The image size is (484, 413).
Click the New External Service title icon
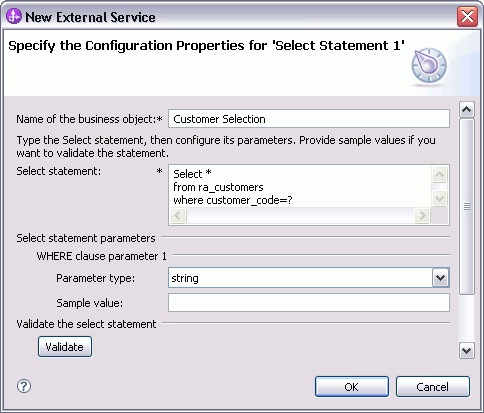pyautogui.click(x=14, y=16)
